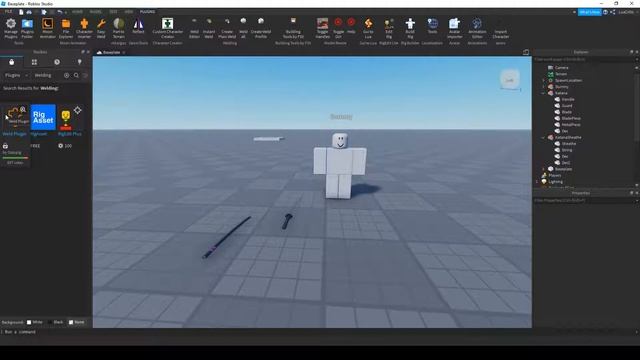Viewport: 640px width, 360px height.
Task: Activate the Reflect plugin
Action: tap(138, 26)
